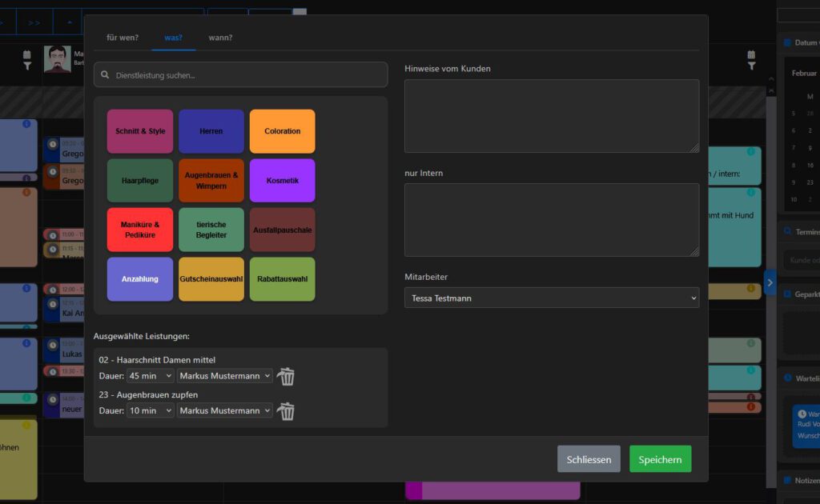Screen dimensions: 820x504
Task: Click the calendar icon at top right
Action: pos(751,54)
